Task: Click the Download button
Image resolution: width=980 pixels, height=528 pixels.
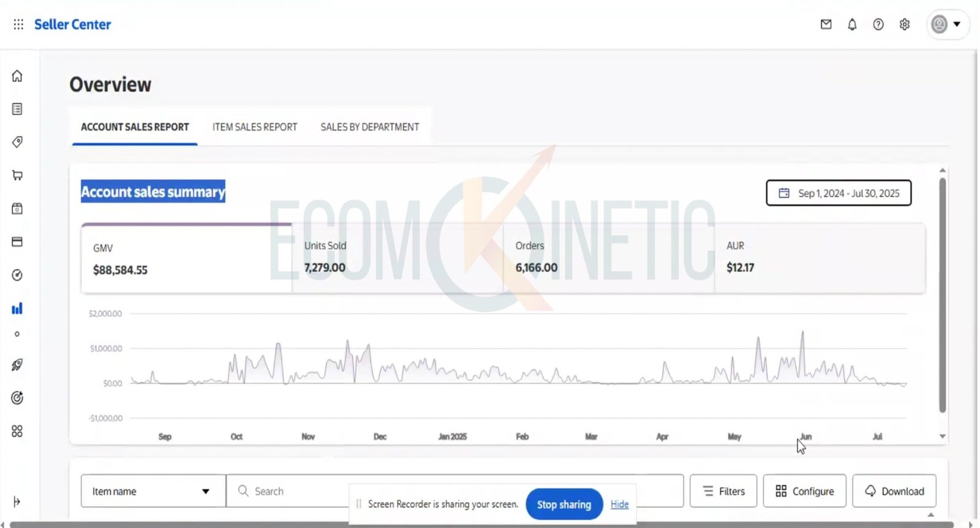Action: 894,491
